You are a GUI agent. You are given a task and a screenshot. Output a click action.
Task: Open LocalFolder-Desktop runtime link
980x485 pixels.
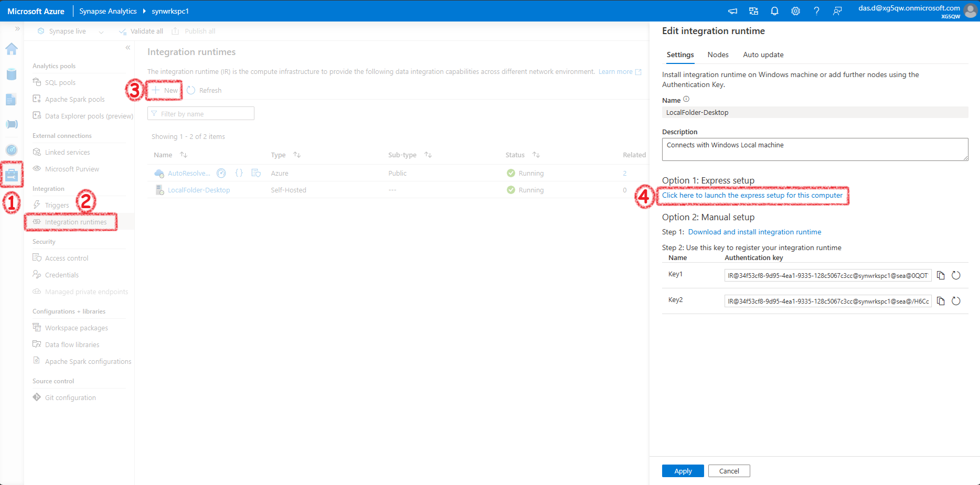199,190
